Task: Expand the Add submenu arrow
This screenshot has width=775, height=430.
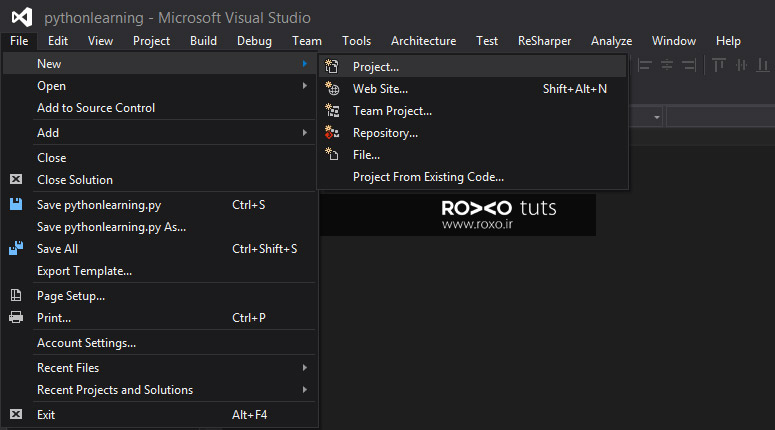Action: coord(304,132)
